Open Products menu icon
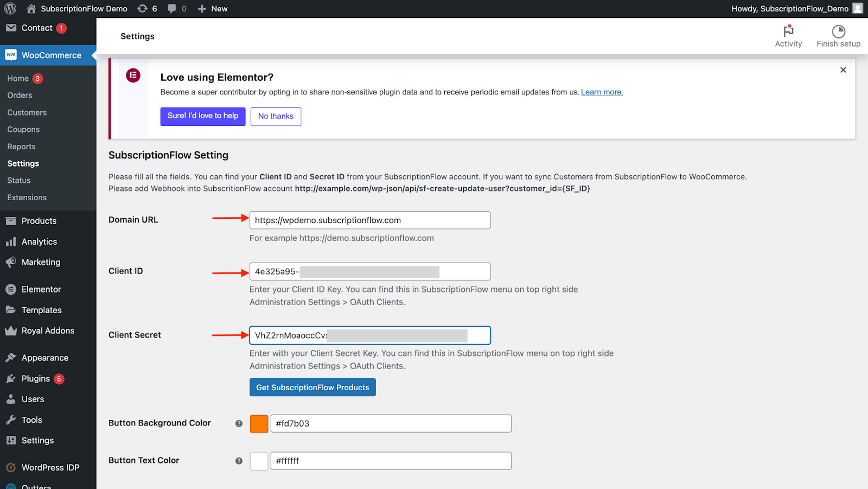The image size is (868, 489). tap(11, 221)
